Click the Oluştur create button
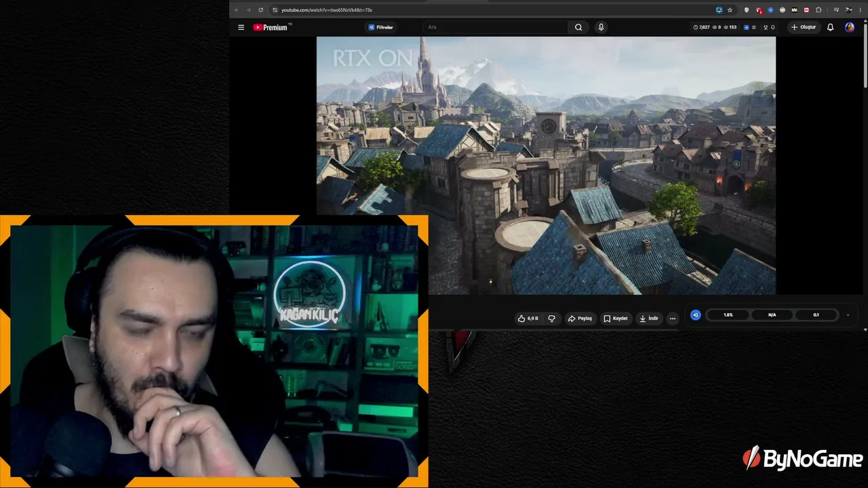This screenshot has width=868, height=488. [x=804, y=27]
